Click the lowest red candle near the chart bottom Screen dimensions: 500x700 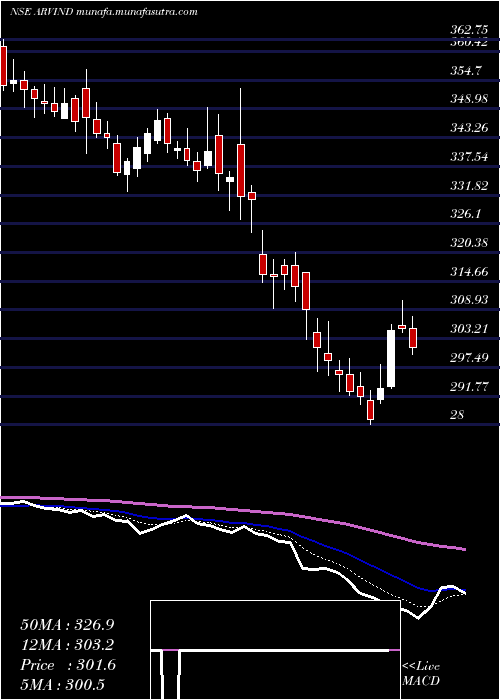pos(370,410)
